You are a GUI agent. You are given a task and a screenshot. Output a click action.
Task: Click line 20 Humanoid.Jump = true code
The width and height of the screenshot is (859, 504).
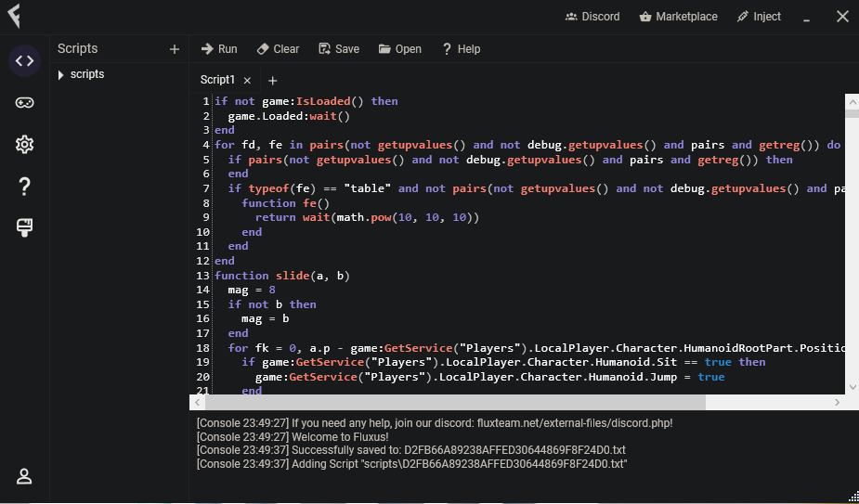coord(489,376)
